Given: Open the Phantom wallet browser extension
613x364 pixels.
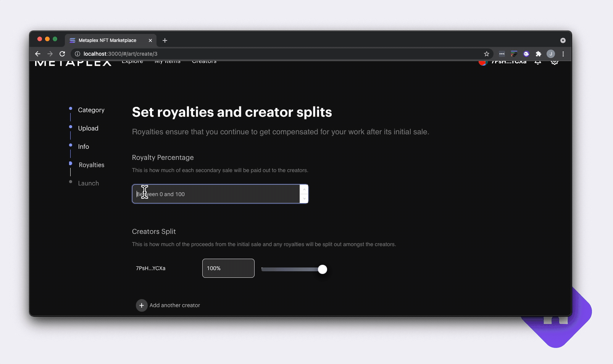Looking at the screenshot, I should (x=527, y=54).
